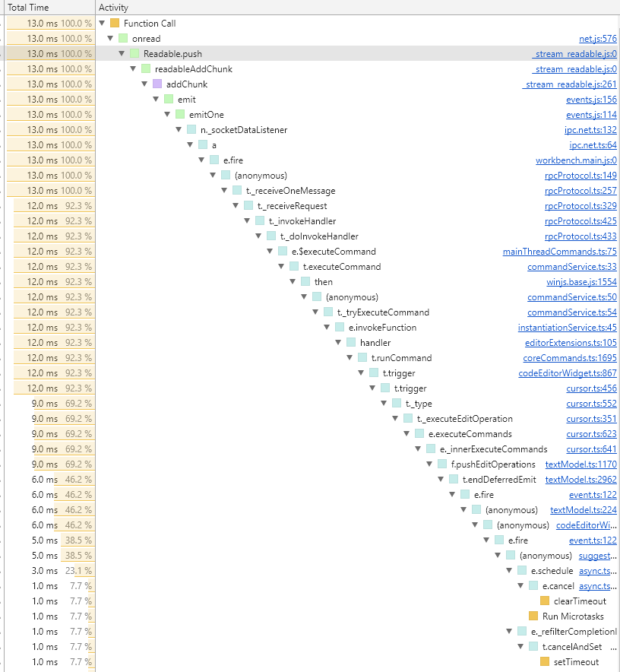Click the purple square beside addChunk
This screenshot has width=620, height=672.
157,84
